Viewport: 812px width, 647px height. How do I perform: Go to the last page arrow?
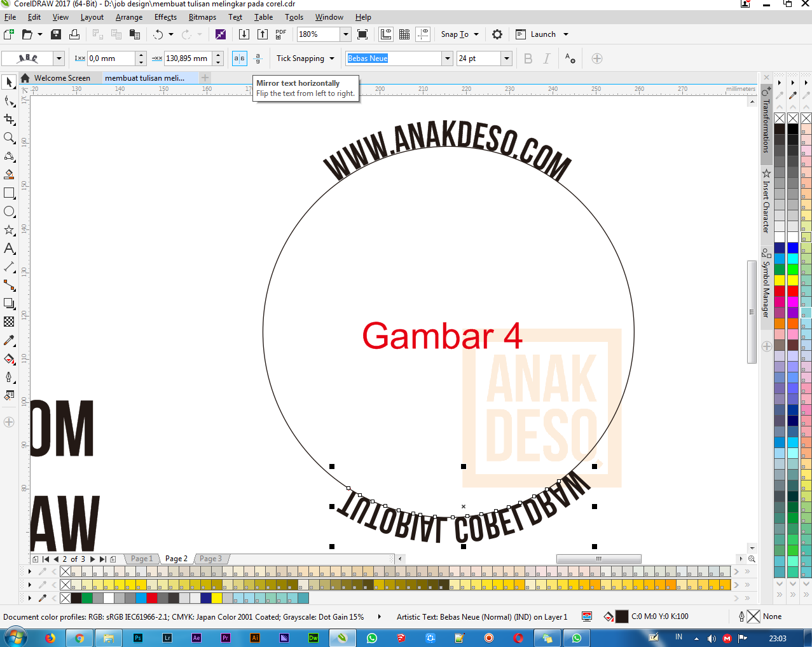pyautogui.click(x=102, y=559)
